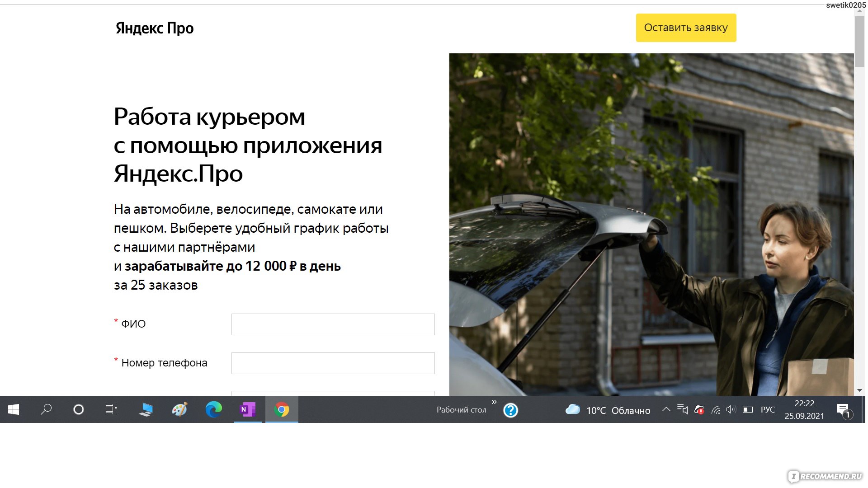
Task: Open Wi-Fi network tray icon
Action: coord(715,410)
